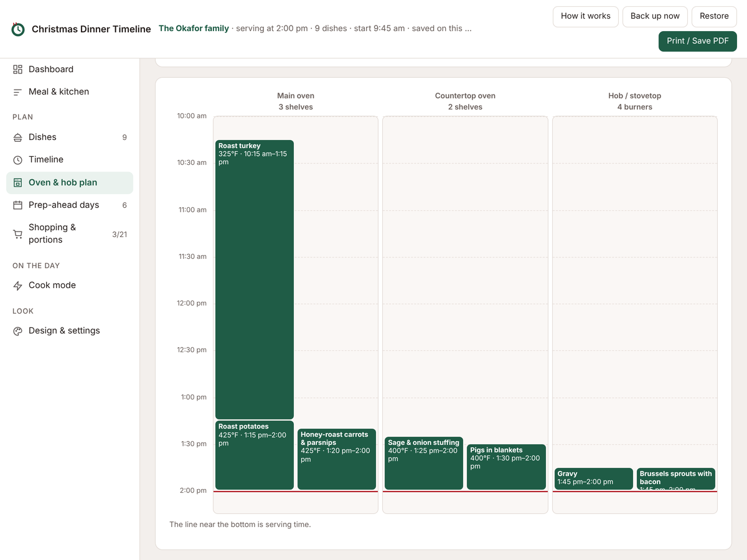
Task: Open Prep-ahead days
Action: coord(70,205)
